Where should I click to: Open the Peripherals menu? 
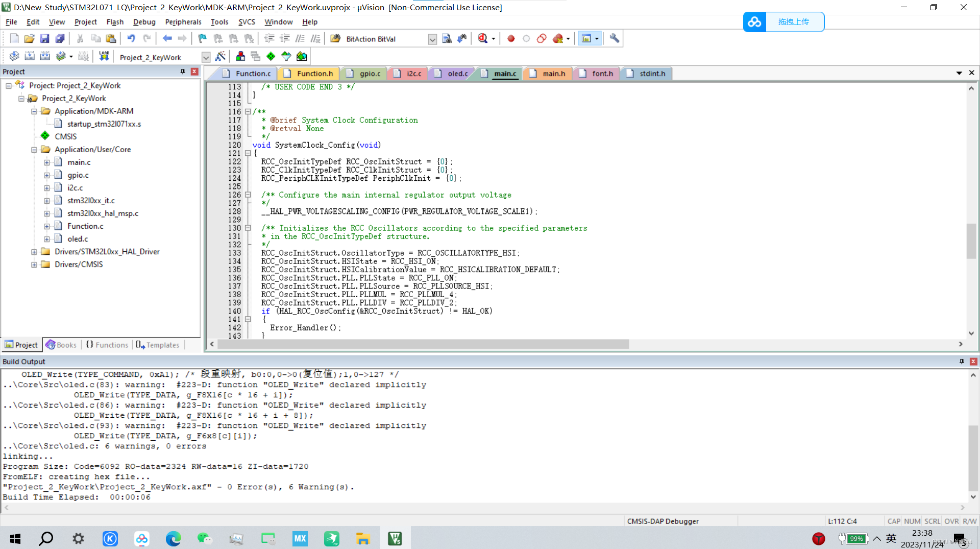(x=183, y=22)
